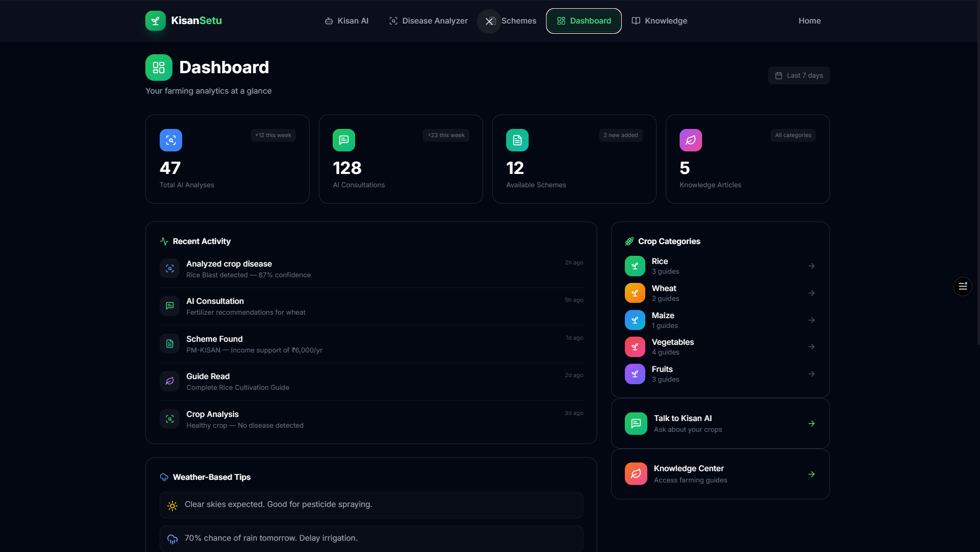The width and height of the screenshot is (980, 552).
Task: Click the orange Knowledge Center leaf icon
Action: (x=636, y=474)
